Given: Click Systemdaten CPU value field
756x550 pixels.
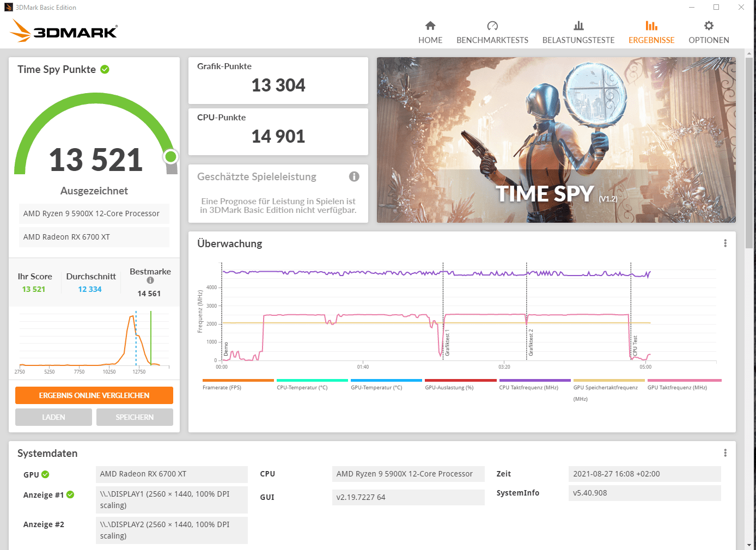Looking at the screenshot, I should [x=409, y=474].
